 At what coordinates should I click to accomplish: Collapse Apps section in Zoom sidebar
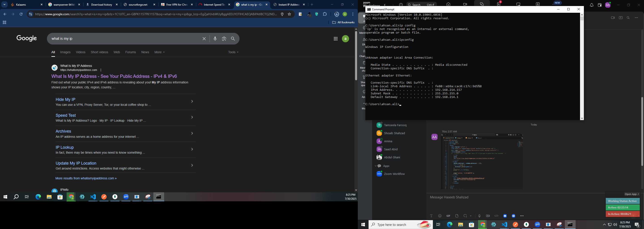pyautogui.click(x=375, y=166)
